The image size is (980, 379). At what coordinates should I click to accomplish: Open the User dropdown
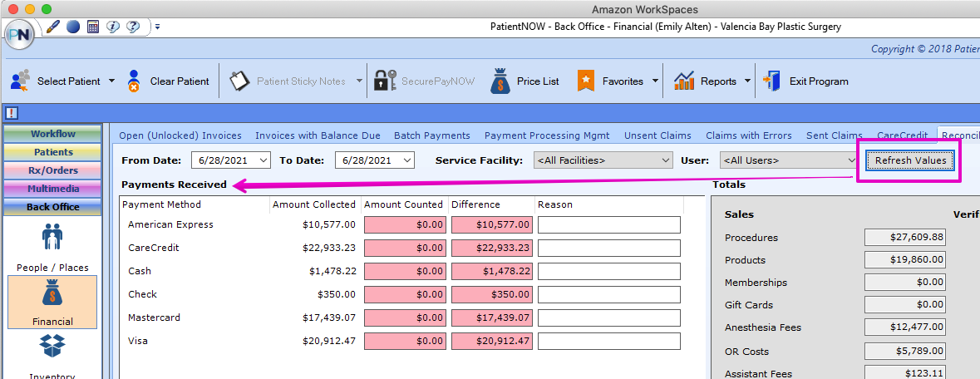click(851, 160)
